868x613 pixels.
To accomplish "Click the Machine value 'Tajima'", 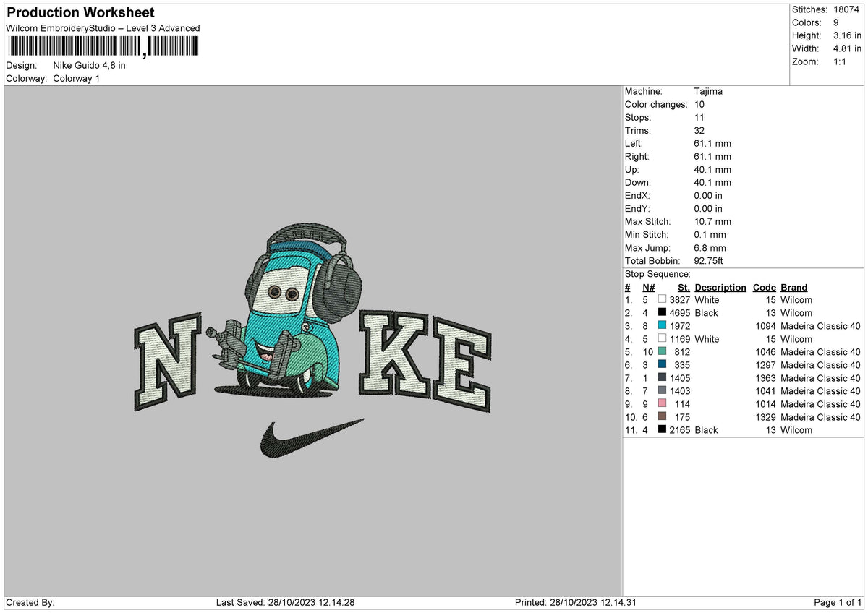I will pos(708,91).
